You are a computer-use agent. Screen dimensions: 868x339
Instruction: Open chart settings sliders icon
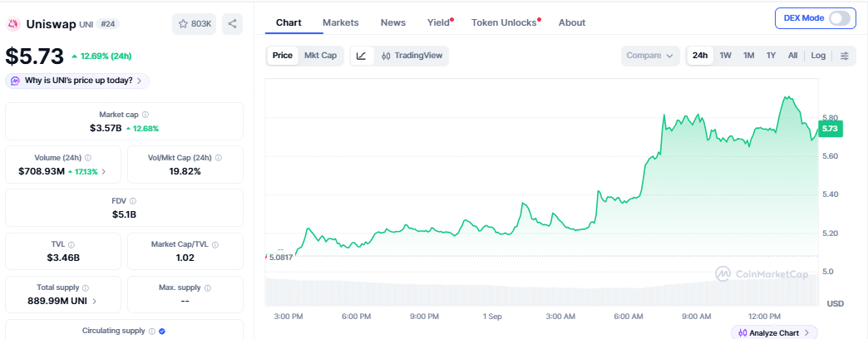[x=844, y=56]
